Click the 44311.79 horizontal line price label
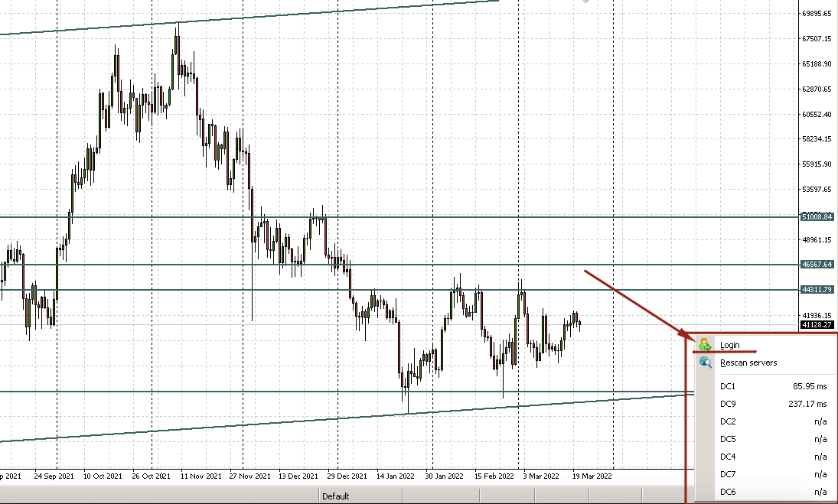 pyautogui.click(x=817, y=289)
